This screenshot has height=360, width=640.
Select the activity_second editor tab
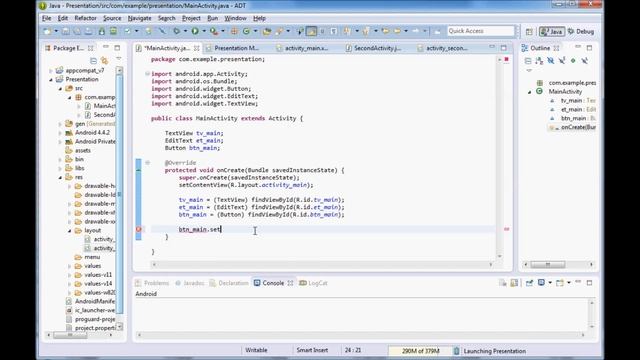[x=443, y=48]
